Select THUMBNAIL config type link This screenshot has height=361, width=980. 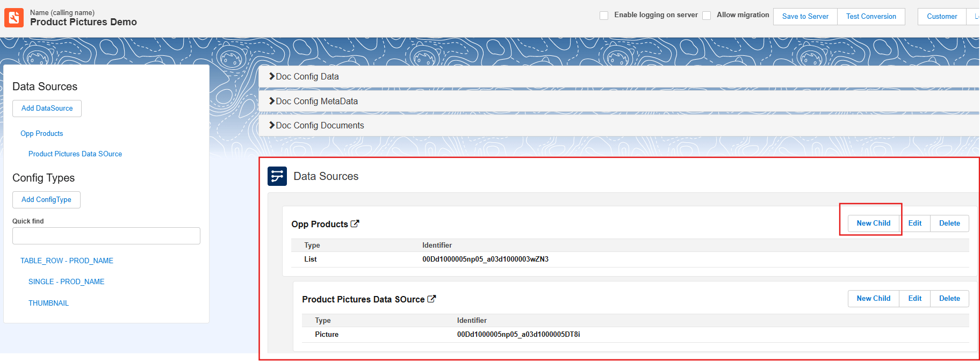(x=48, y=304)
